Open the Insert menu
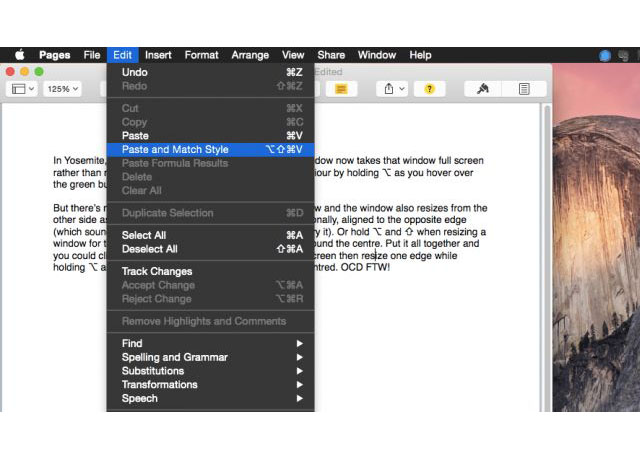 [158, 55]
